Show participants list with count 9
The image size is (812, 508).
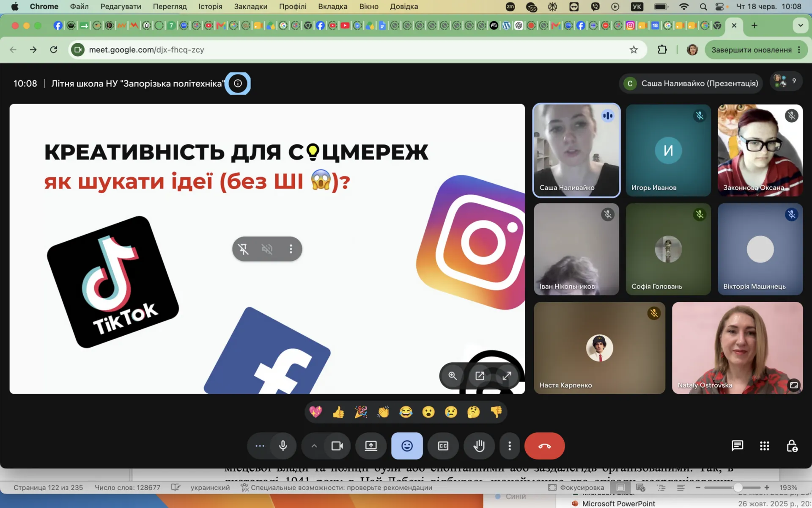(x=786, y=82)
